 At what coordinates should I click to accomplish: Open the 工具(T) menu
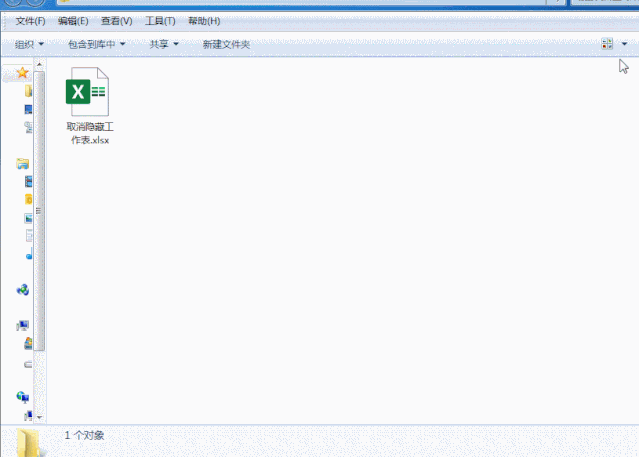160,21
